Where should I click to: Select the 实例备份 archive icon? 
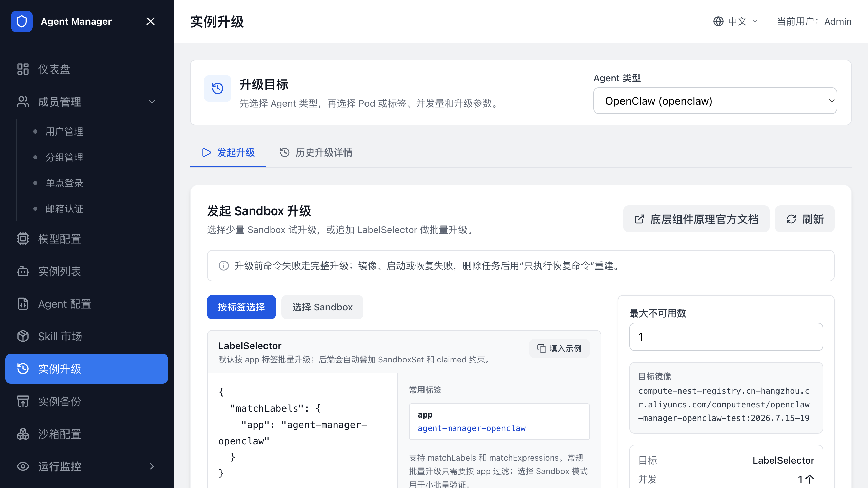click(x=23, y=401)
